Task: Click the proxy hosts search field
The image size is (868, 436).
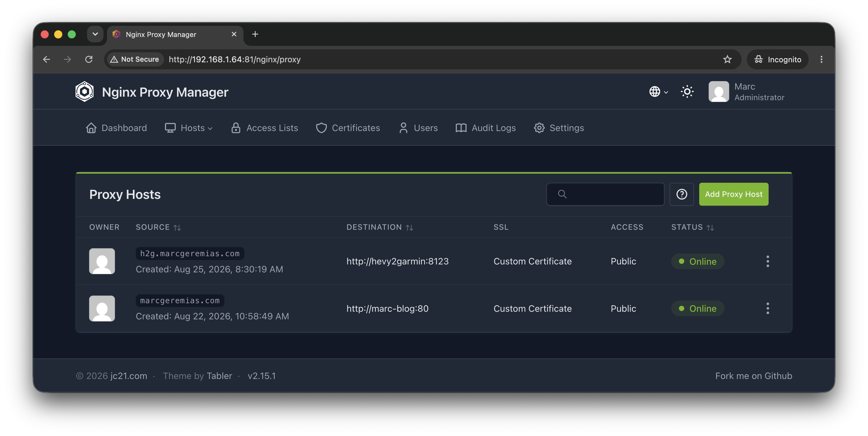Action: (605, 194)
